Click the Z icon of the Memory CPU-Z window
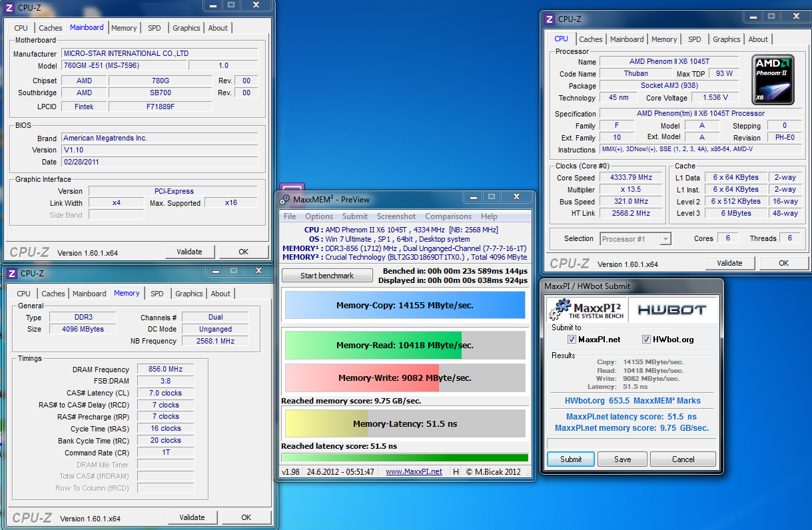 12,273
